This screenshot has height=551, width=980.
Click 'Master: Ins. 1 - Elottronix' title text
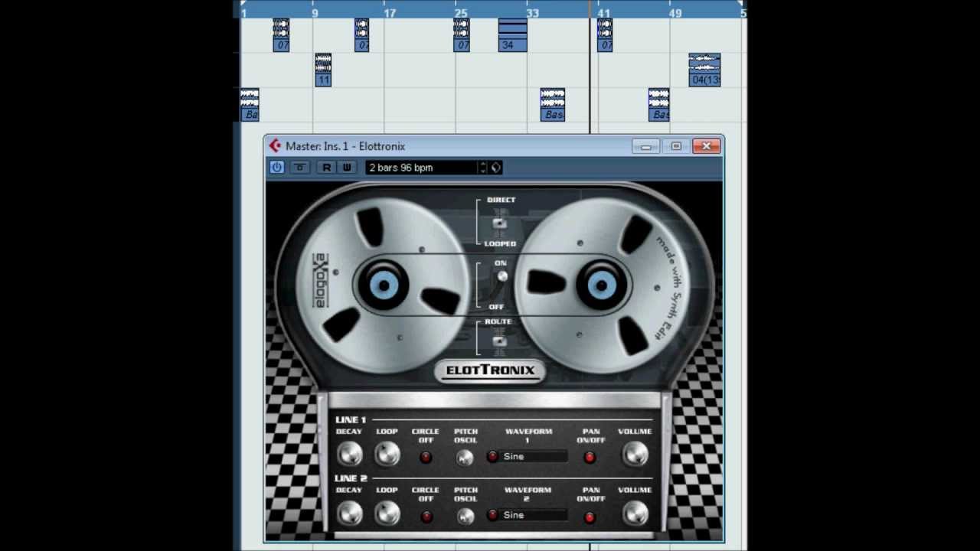coord(345,146)
